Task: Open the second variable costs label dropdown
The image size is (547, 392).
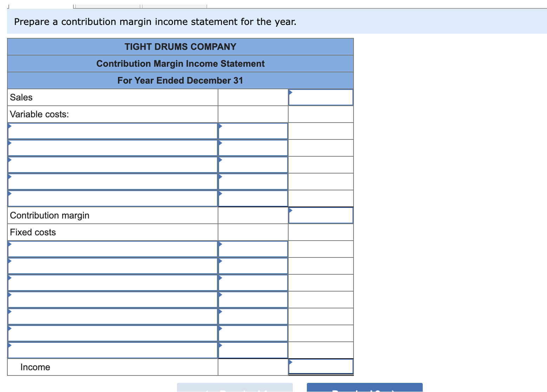Action: click(112, 148)
